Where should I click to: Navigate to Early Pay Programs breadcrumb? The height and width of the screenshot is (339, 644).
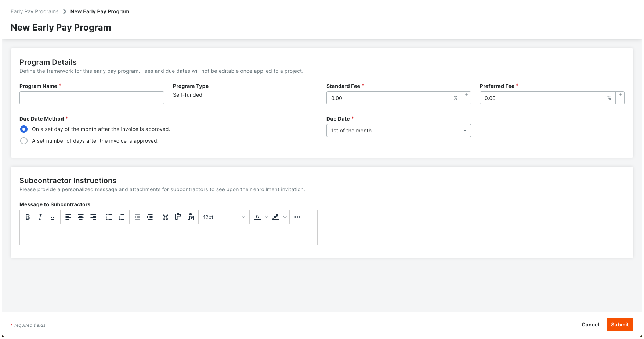[x=34, y=11]
